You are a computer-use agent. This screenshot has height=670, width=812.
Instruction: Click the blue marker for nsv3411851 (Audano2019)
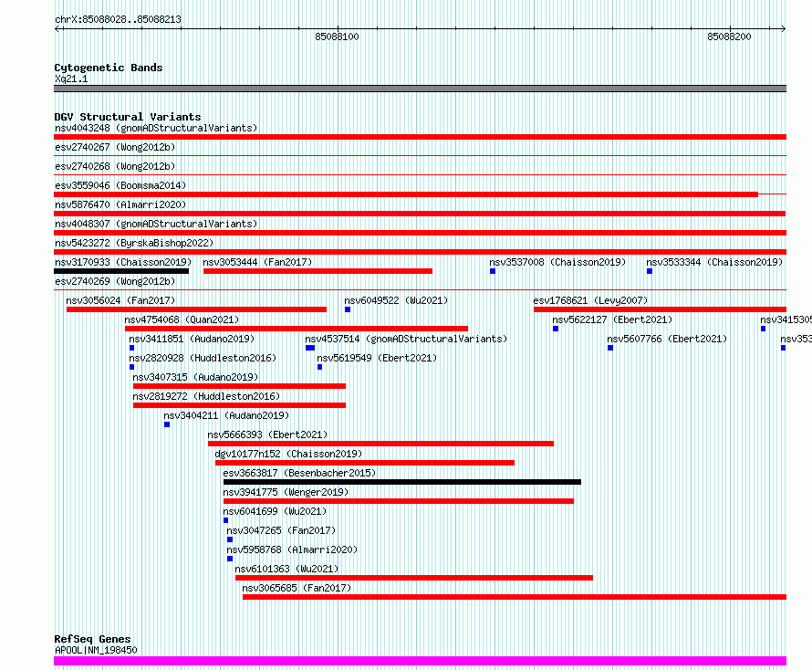(131, 348)
